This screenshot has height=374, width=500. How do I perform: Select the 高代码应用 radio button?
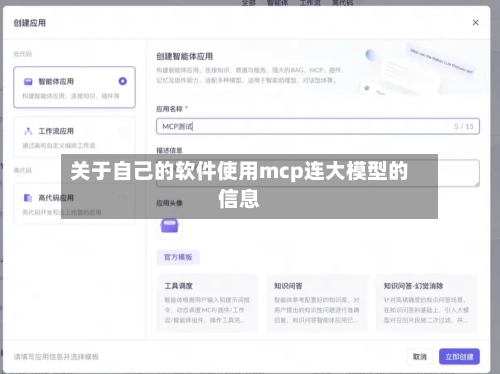[x=123, y=198]
